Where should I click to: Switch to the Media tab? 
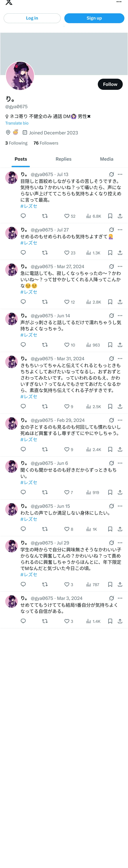click(106, 159)
